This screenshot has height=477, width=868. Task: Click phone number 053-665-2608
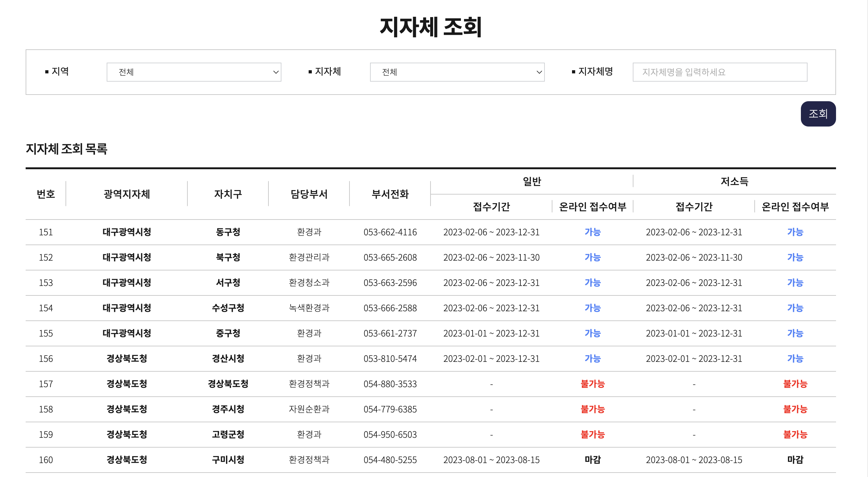(390, 257)
